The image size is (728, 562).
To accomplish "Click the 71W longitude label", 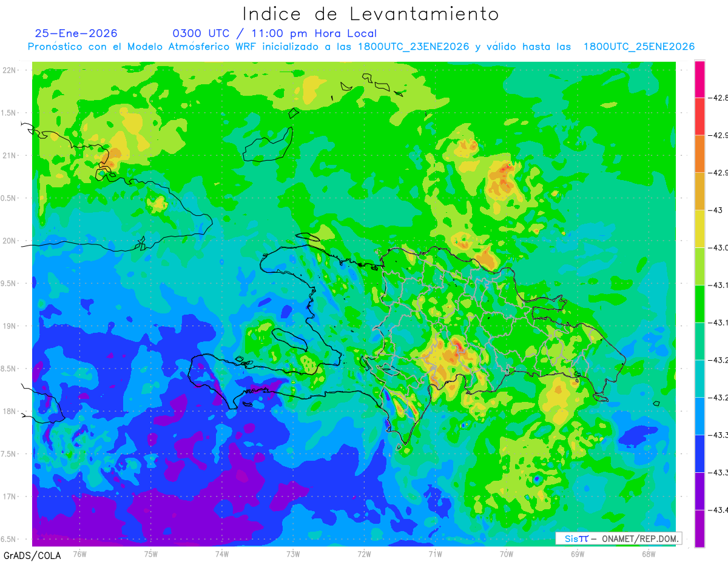I will [x=435, y=554].
